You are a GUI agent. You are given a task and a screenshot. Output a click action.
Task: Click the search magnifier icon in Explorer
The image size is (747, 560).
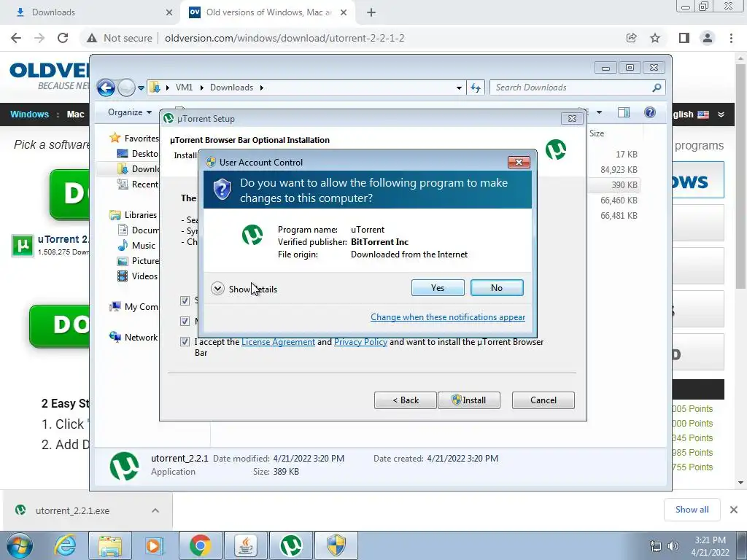[657, 87]
